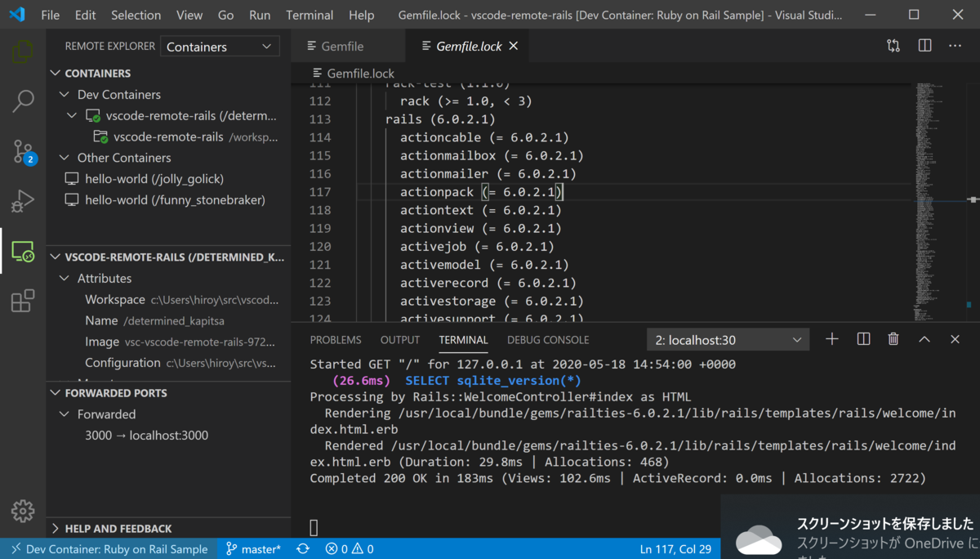Select the Name /determined_kapitsa attribute
This screenshot has width=980, height=559.
pos(168,321)
